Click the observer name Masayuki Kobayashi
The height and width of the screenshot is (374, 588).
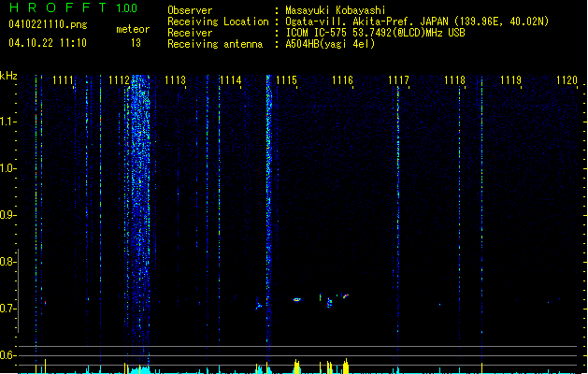pyautogui.click(x=336, y=10)
